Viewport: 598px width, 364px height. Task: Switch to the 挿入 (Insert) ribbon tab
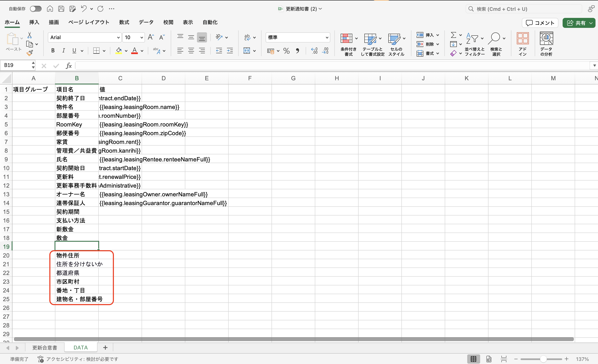[x=34, y=22]
